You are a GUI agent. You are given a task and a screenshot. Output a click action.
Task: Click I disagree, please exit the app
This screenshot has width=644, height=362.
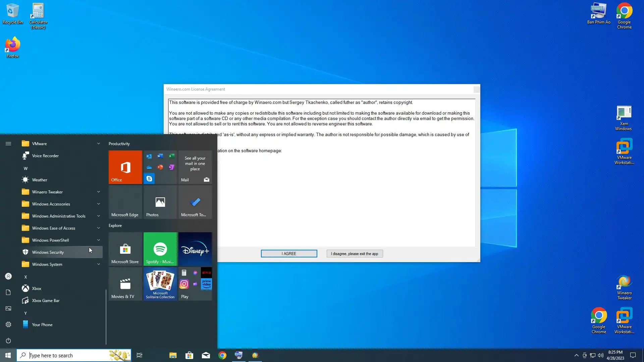[355, 253]
